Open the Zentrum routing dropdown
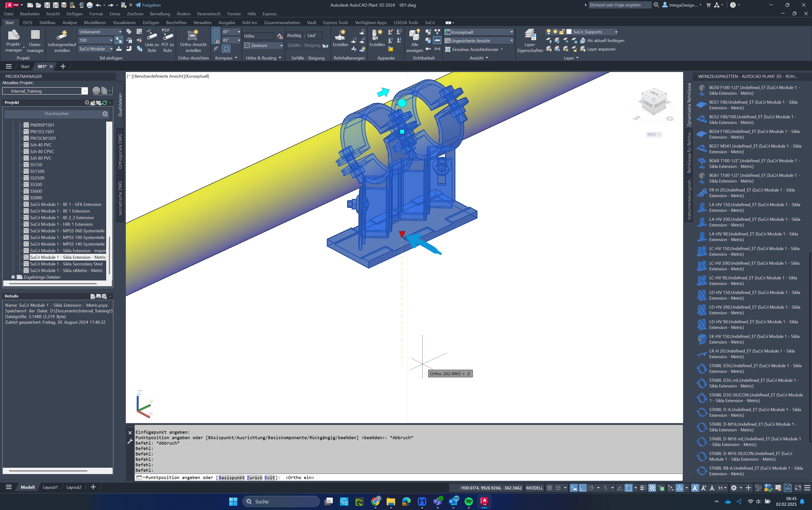The image size is (812, 510). (x=263, y=45)
